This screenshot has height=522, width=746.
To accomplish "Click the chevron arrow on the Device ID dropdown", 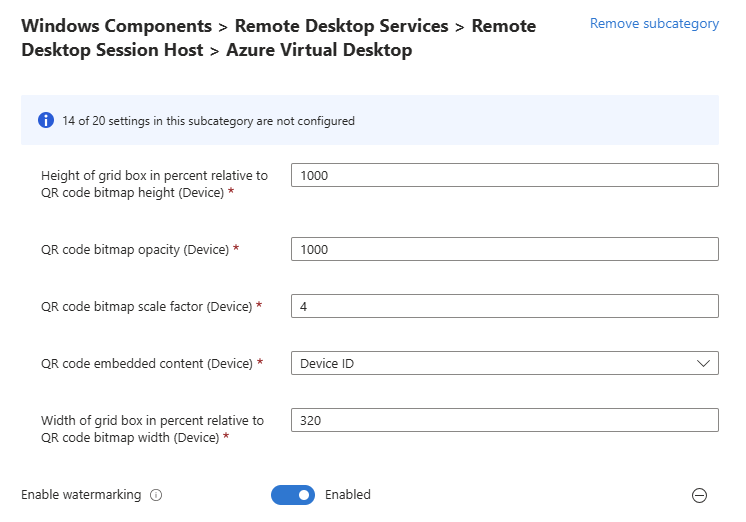I will (703, 364).
